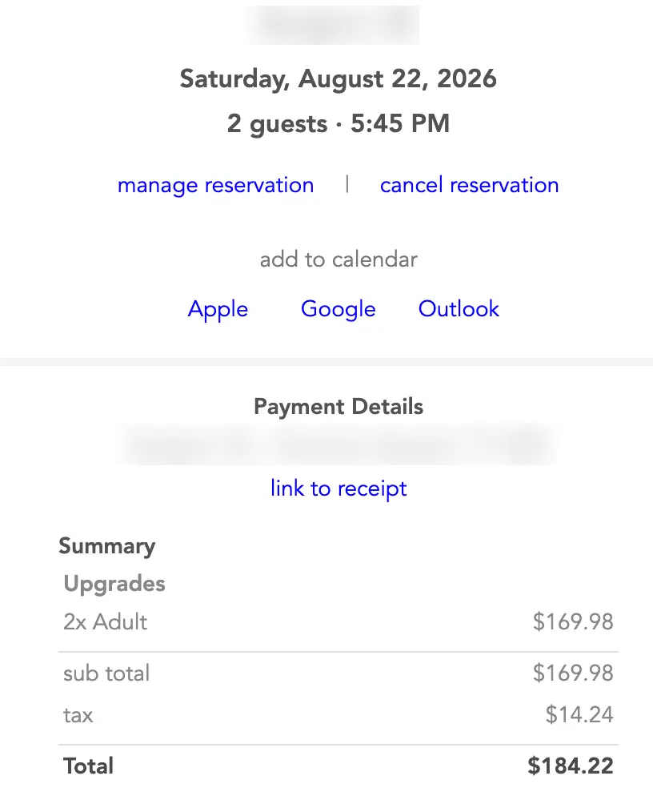The height and width of the screenshot is (812, 653).
Task: Click the add to calendar label
Action: tap(339, 259)
